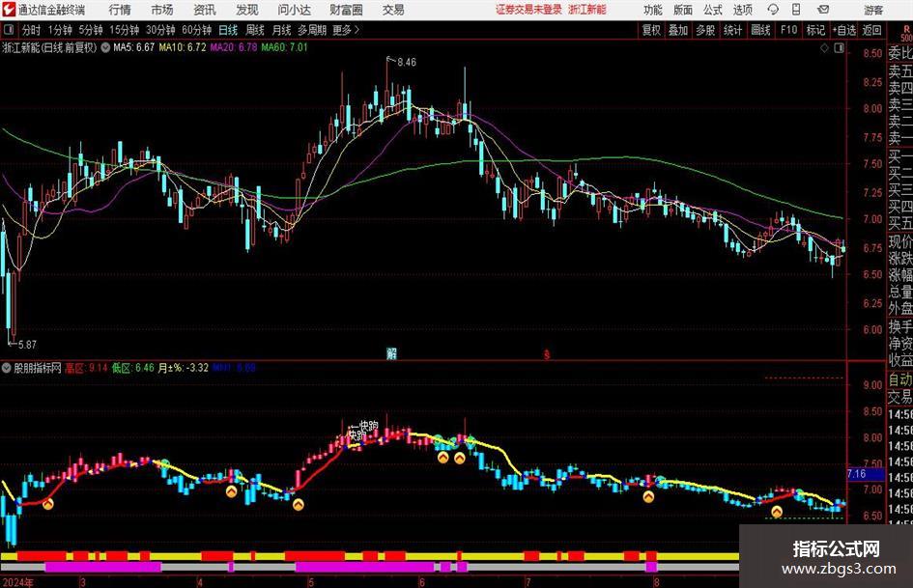
Task: Click the 8.46 high price marker
Action: [x=407, y=63]
